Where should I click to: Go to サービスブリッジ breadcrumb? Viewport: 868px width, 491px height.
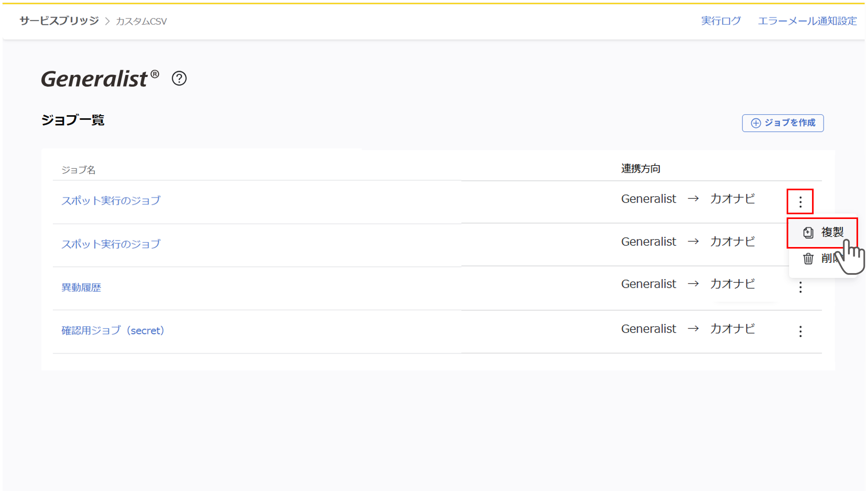pos(59,21)
